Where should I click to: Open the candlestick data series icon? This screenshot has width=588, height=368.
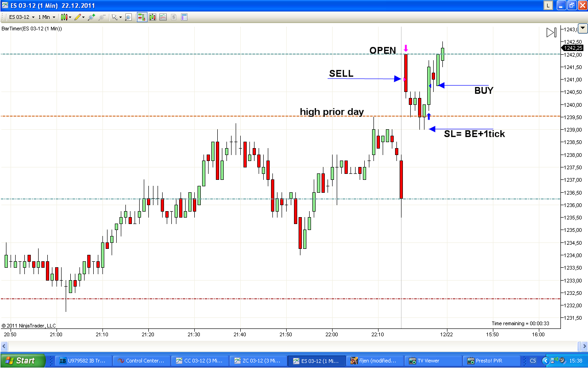pyautogui.click(x=153, y=17)
